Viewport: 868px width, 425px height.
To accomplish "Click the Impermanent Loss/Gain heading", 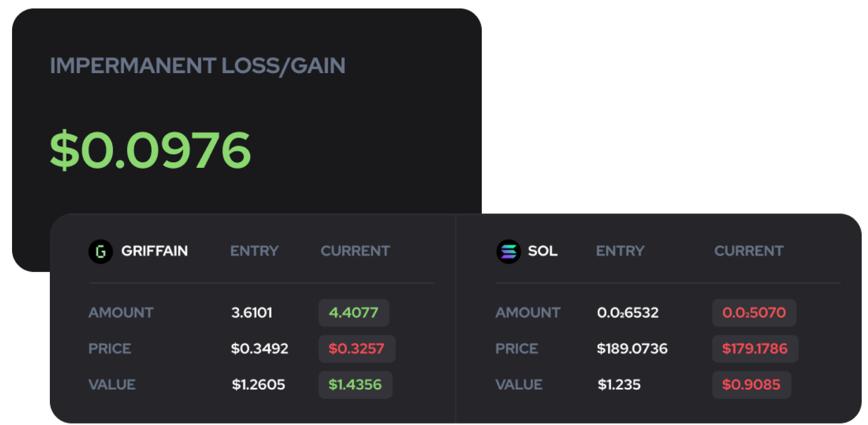I will pos(198,66).
